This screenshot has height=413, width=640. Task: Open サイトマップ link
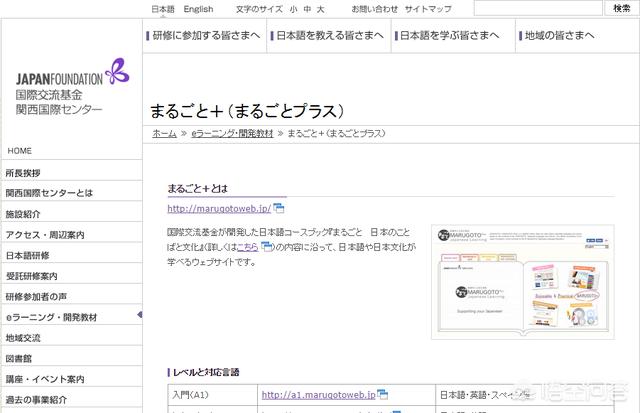click(x=428, y=9)
